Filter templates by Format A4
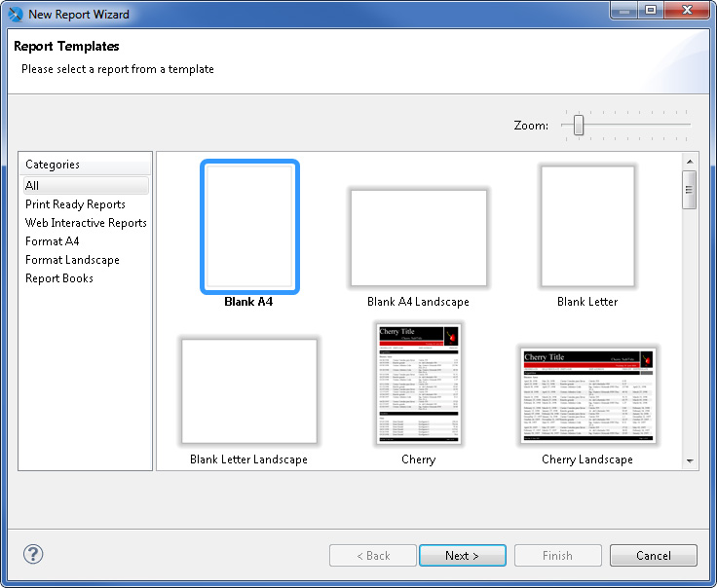 53,241
